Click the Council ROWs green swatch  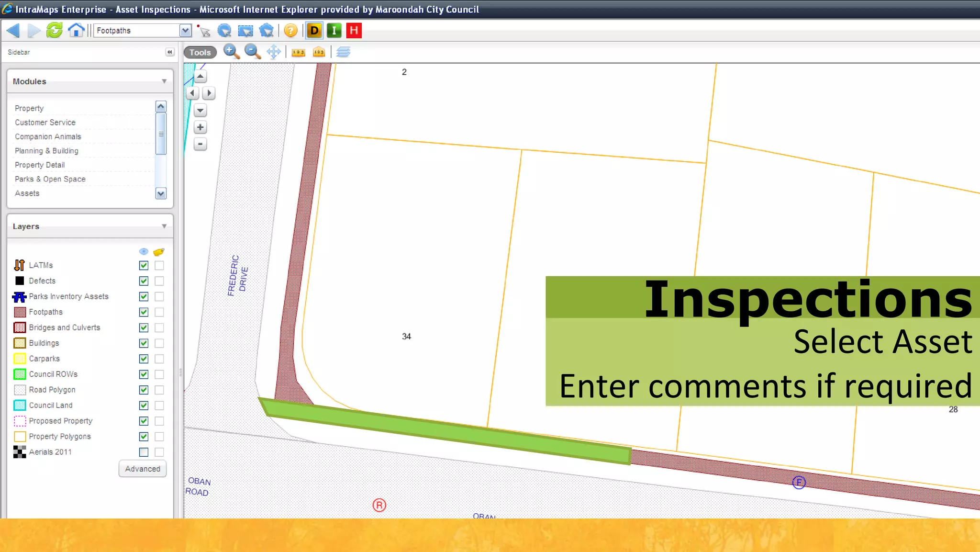20,374
